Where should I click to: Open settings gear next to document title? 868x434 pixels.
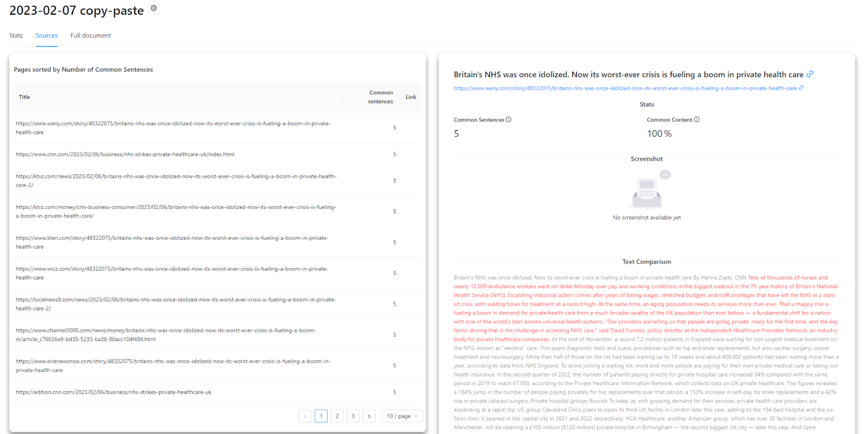(x=154, y=8)
